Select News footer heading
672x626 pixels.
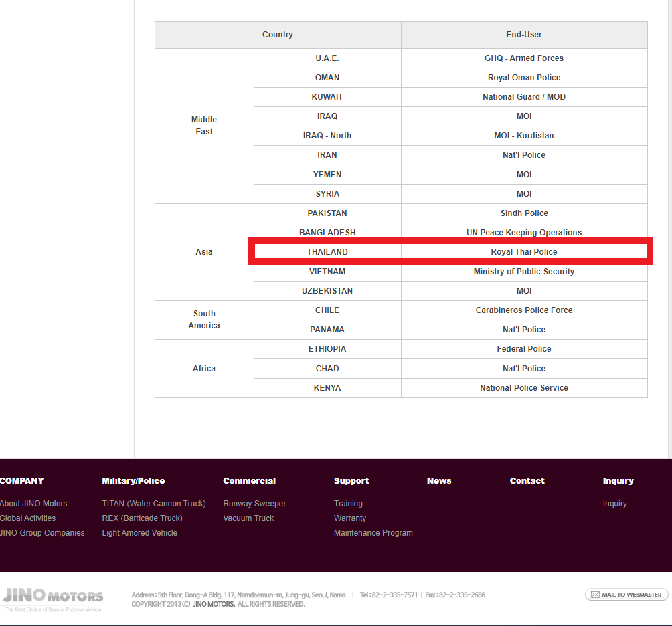click(x=439, y=480)
